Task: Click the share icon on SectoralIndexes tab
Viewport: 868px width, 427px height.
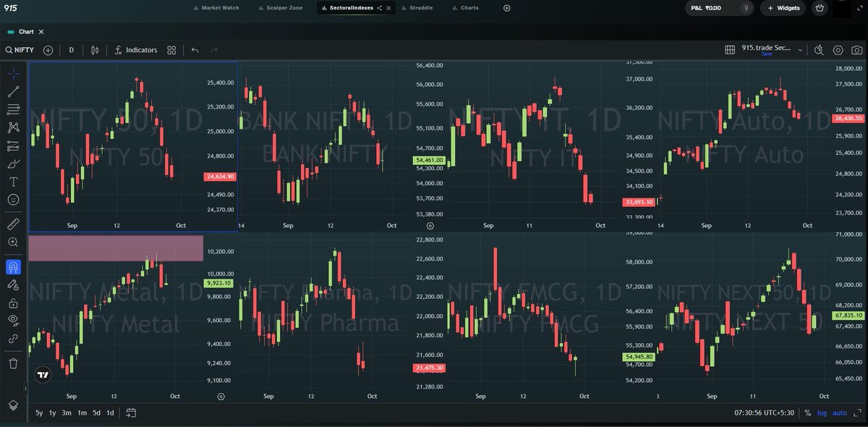Action: (380, 8)
